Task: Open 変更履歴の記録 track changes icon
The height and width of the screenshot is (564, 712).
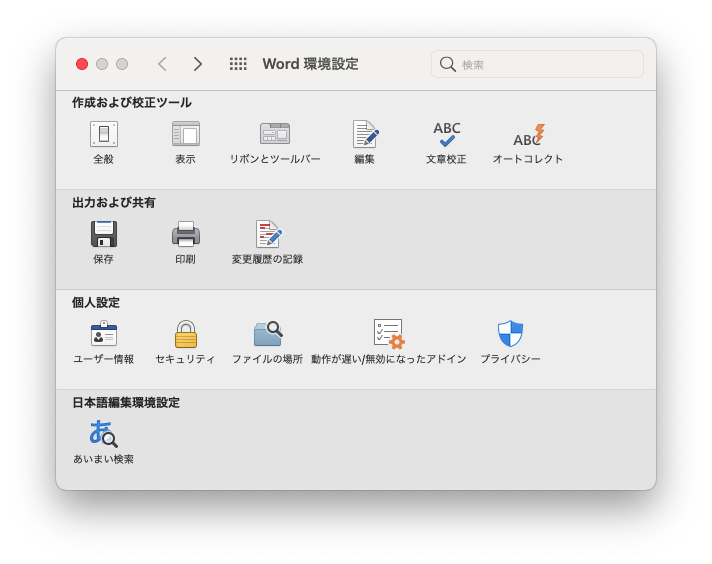Action: pos(268,234)
